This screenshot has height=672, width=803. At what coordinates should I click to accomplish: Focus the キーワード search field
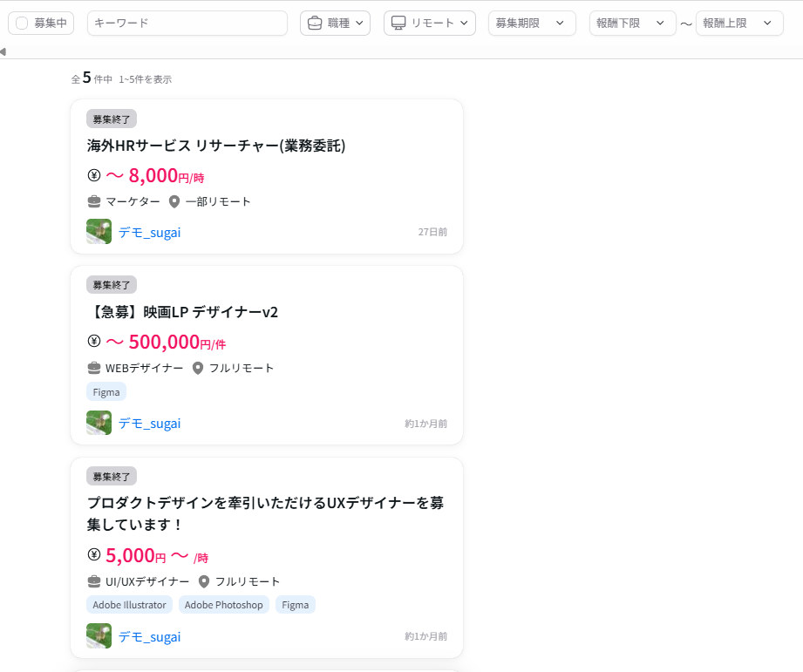187,23
